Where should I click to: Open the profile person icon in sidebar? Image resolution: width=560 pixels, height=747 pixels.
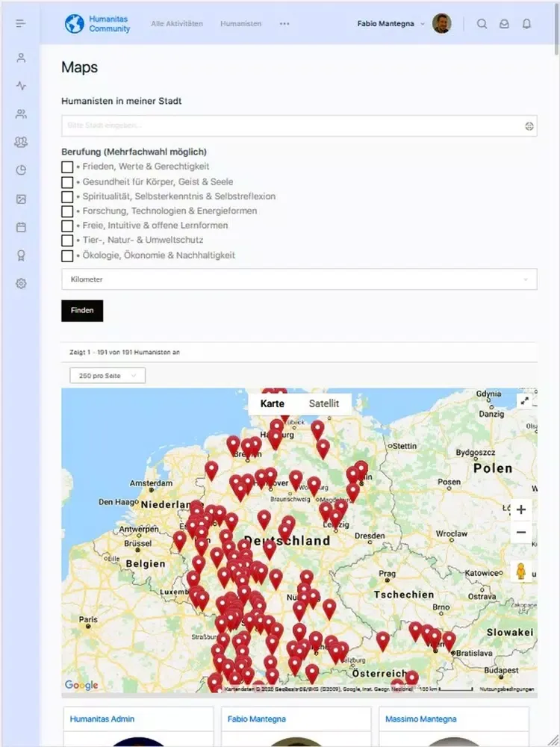click(x=21, y=58)
